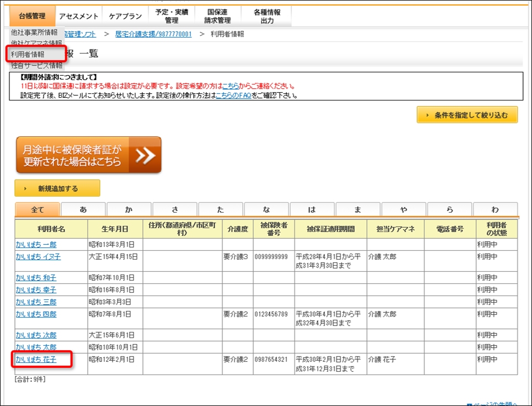Click the こちら contact link in red notice

[x=230, y=86]
